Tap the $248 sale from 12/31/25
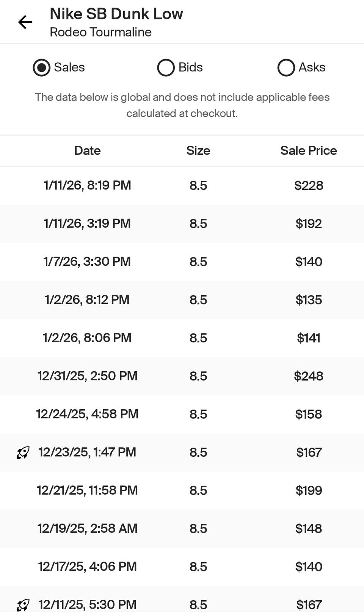This screenshot has height=612, width=364. pos(309,376)
